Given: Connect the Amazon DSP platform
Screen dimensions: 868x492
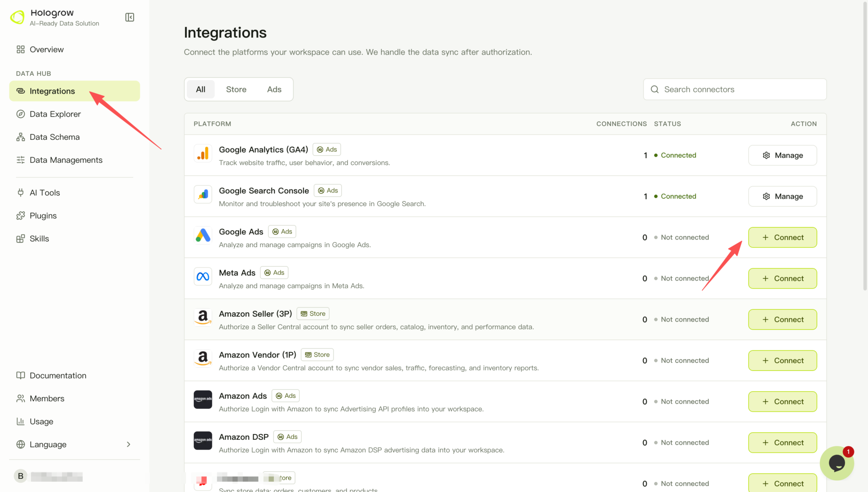Looking at the screenshot, I should tap(782, 443).
